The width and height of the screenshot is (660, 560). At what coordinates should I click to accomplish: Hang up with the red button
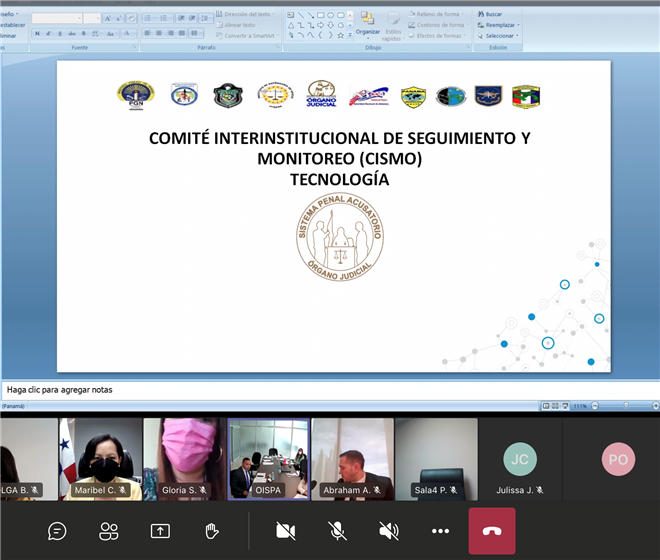coord(492,531)
